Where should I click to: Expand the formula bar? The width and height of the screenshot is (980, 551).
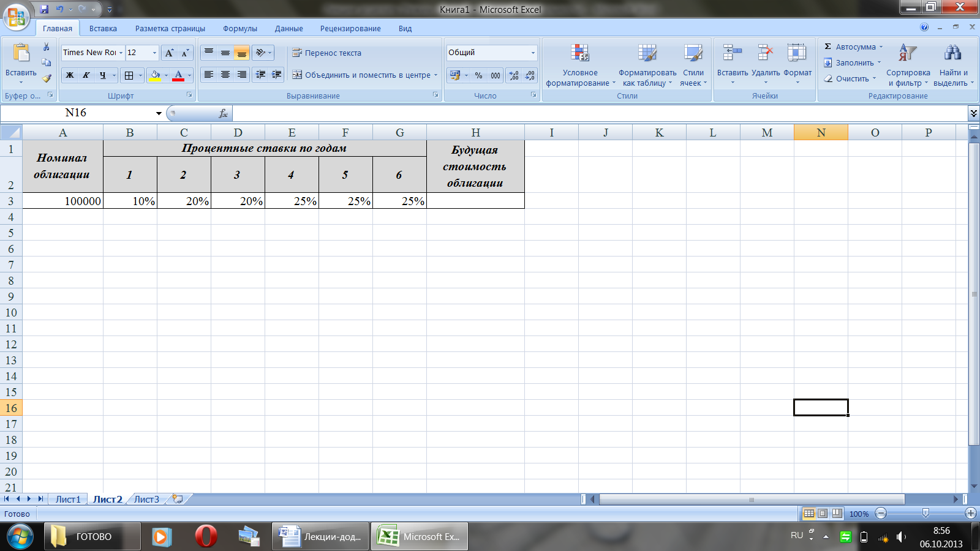pos(974,113)
